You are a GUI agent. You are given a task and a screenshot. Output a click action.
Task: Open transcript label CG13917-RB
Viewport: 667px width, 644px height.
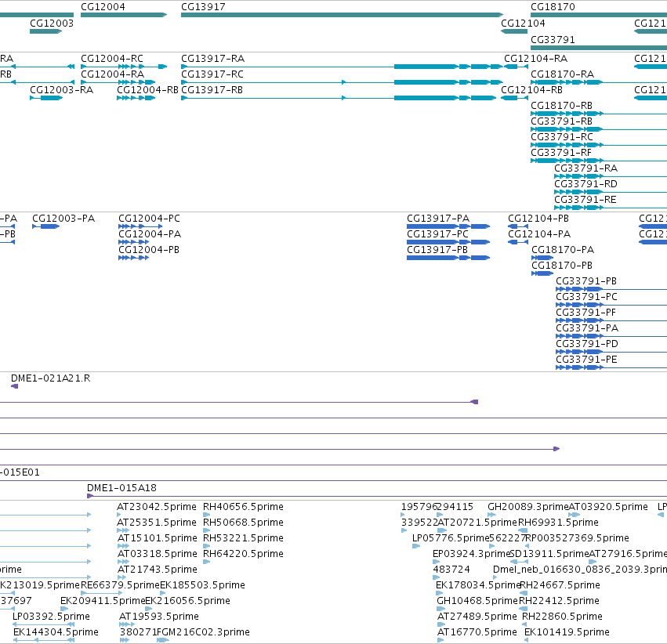point(212,90)
